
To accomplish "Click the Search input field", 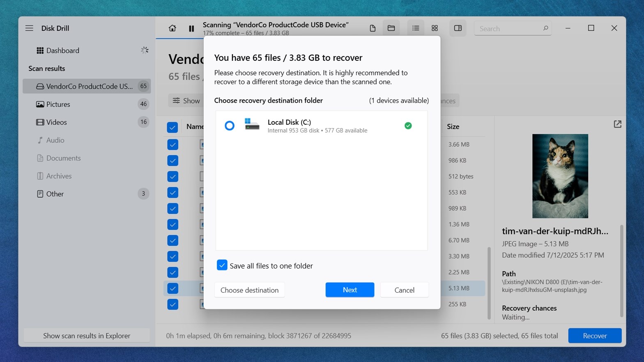I will point(509,29).
